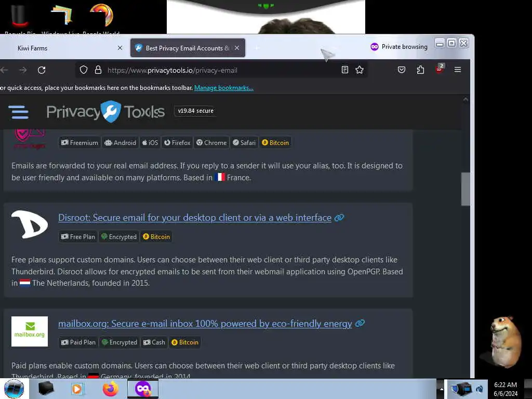Image resolution: width=532 pixels, height=399 pixels.
Task: Open Manage bookmarks link
Action: [x=223, y=88]
